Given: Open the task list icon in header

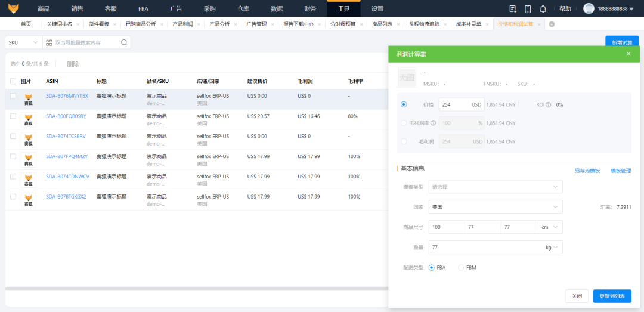Looking at the screenshot, I should [513, 9].
